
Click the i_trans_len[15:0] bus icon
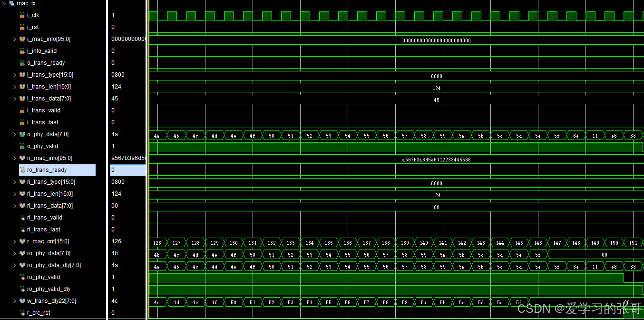pyautogui.click(x=22, y=87)
